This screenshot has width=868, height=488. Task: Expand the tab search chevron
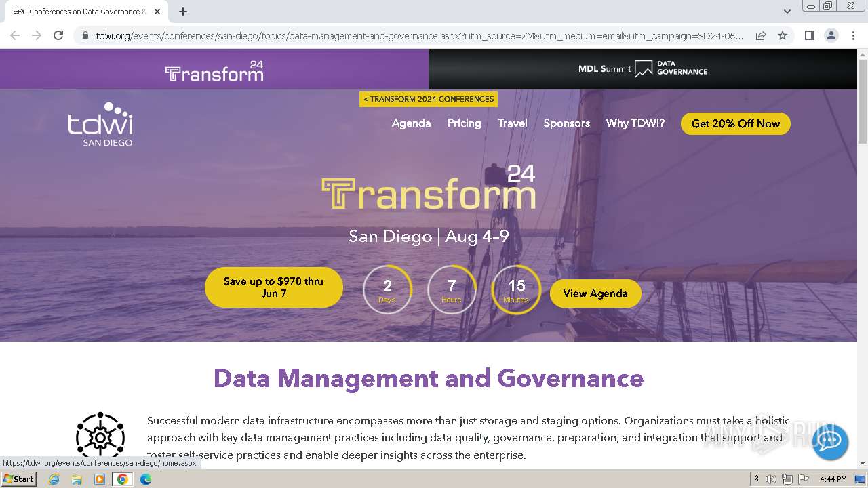point(787,12)
